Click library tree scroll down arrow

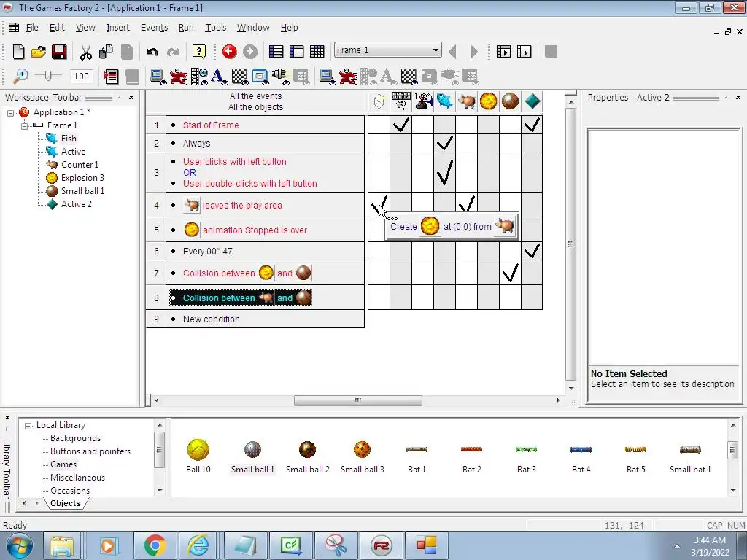click(160, 490)
